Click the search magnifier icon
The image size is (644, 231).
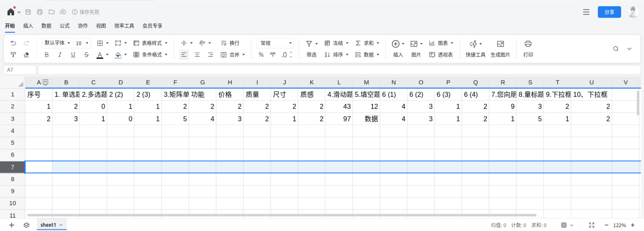(616, 49)
